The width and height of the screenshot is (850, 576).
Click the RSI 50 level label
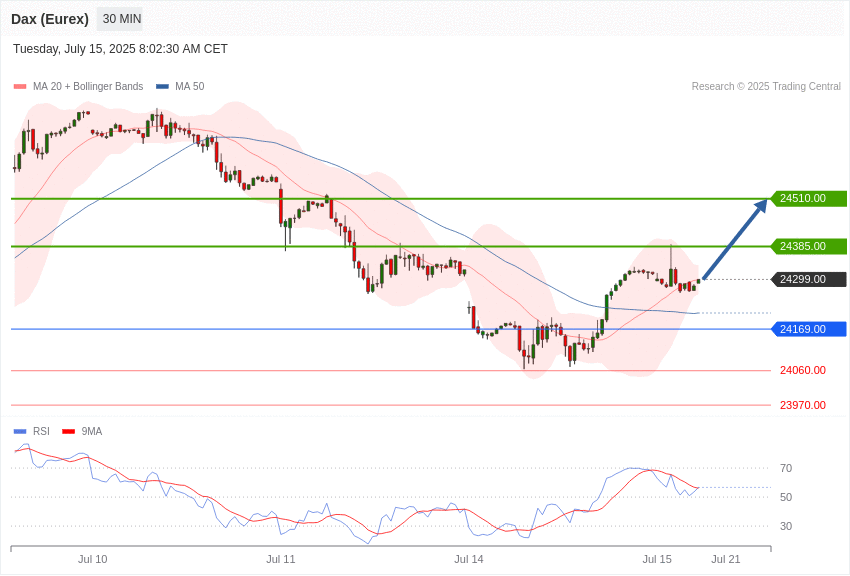coord(786,497)
